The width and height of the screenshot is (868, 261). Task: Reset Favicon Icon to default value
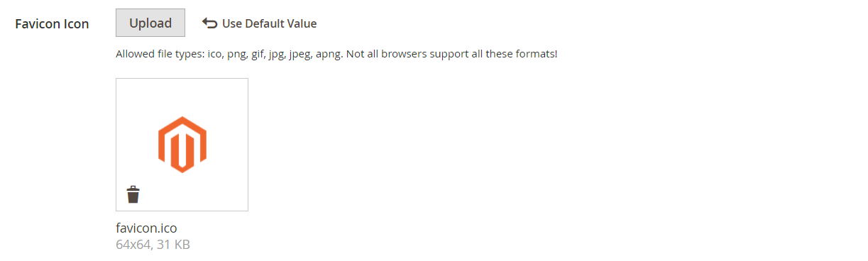pyautogui.click(x=259, y=23)
